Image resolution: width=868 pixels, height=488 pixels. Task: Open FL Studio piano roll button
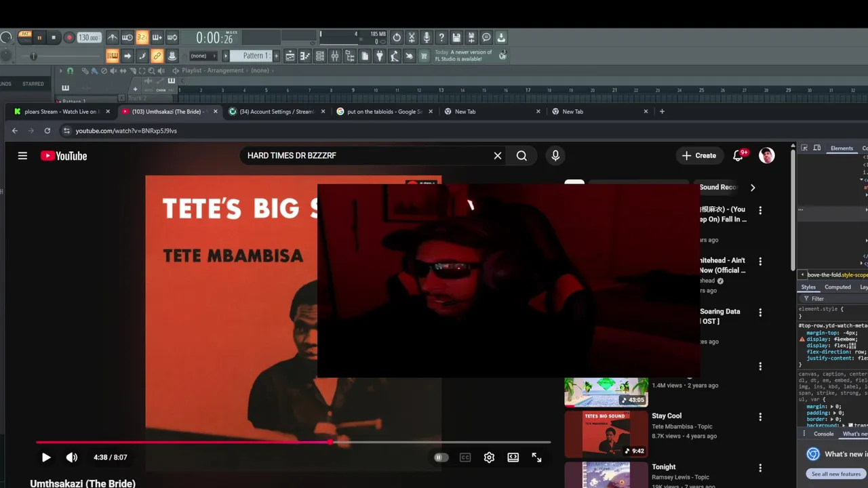[x=304, y=56]
